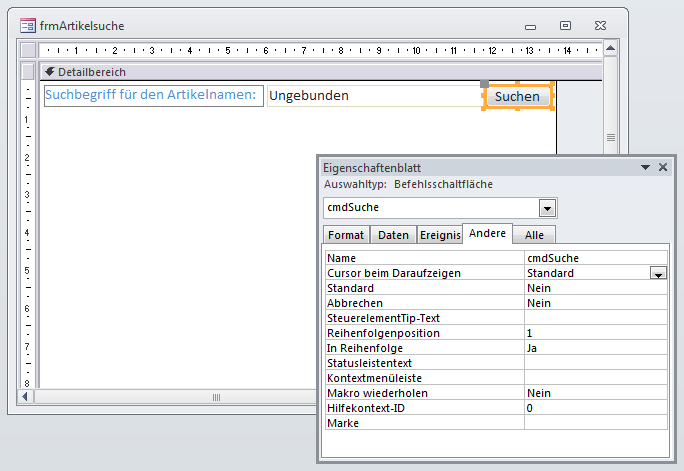Viewport: 684px width, 471px height.
Task: Click the In Reihenfolge value Ja
Action: pos(596,348)
